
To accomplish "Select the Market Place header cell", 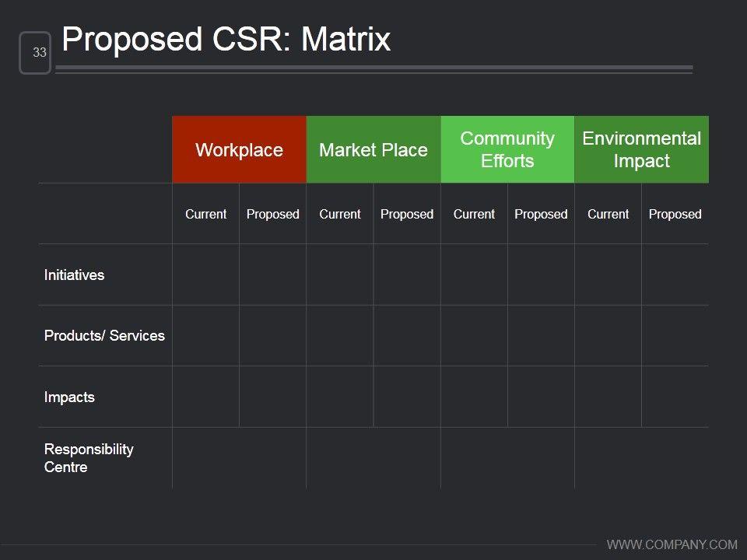I will pos(373,150).
